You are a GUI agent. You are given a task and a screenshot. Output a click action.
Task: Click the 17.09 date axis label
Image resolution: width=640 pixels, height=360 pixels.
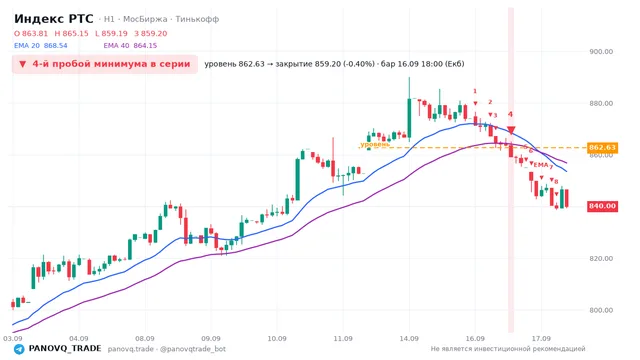541,339
